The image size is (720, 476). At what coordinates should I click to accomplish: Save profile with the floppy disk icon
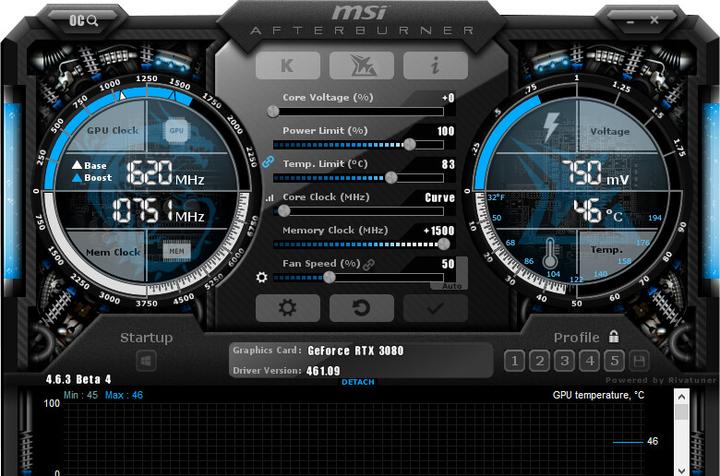pyautogui.click(x=639, y=361)
